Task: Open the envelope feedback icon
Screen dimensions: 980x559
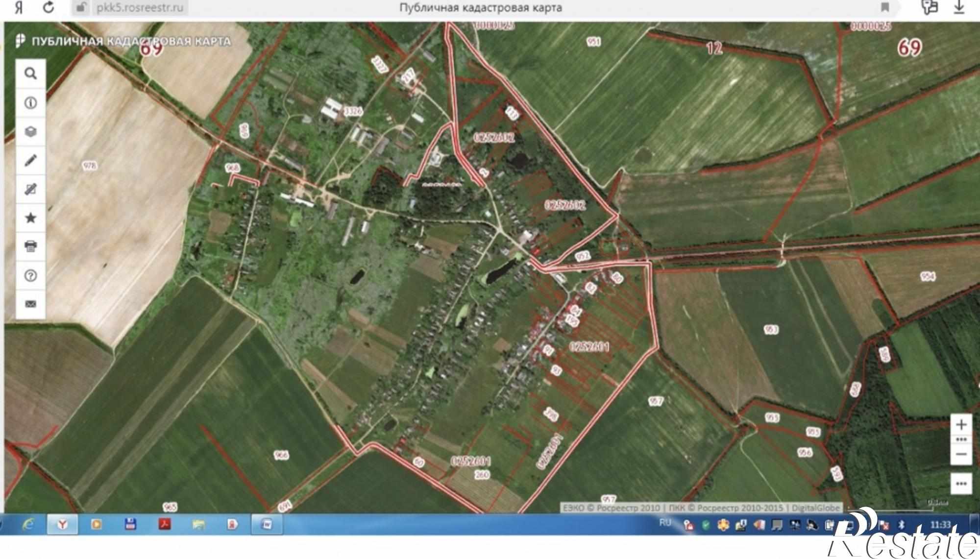Action: coord(30,304)
